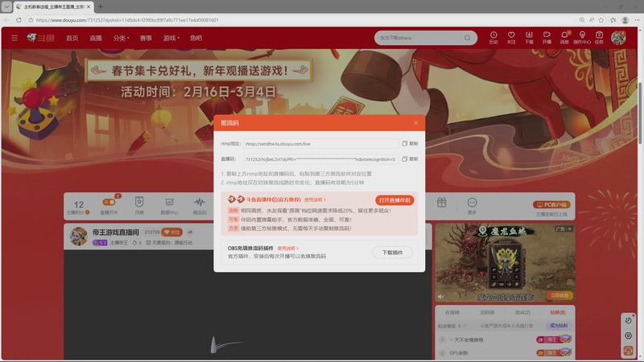This screenshot has width=644, height=362.
Task: Click the 打开直播伴侣 button
Action: (x=394, y=200)
